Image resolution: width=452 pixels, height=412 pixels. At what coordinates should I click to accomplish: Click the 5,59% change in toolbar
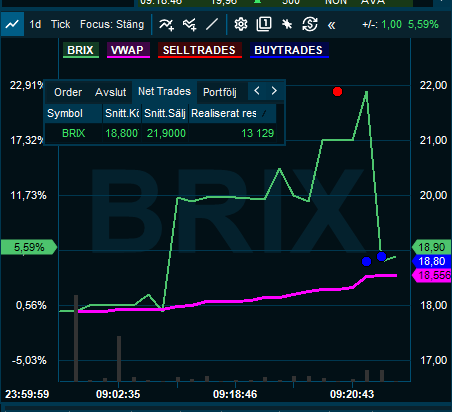(423, 24)
